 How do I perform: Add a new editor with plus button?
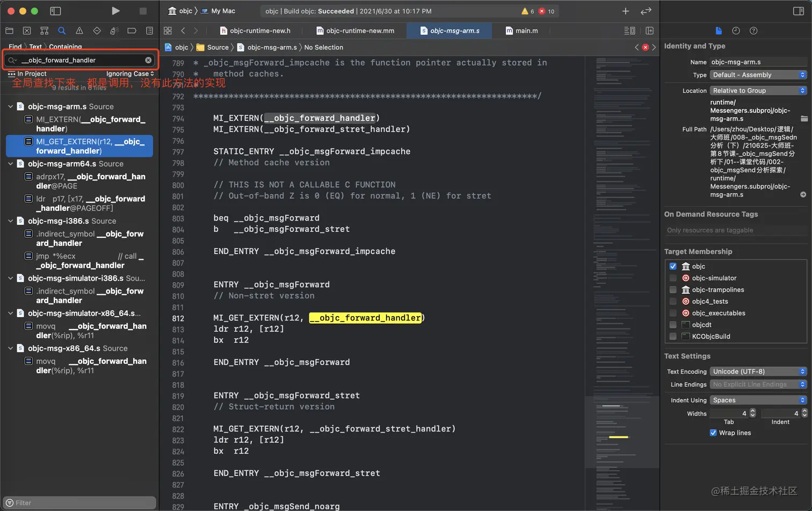pyautogui.click(x=626, y=11)
